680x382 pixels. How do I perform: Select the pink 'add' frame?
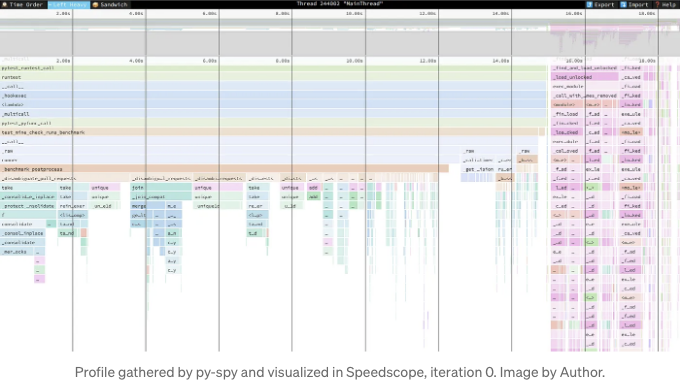314,188
